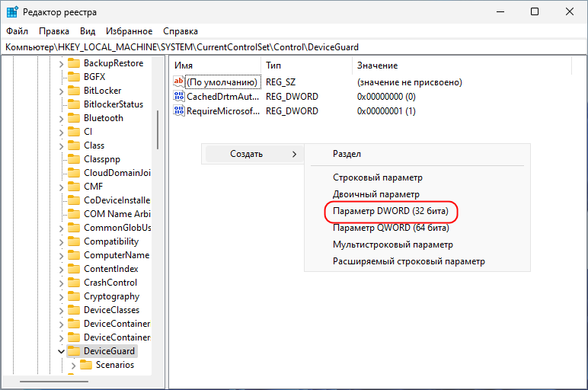This screenshot has height=390, width=588.
Task: Expand the BackupRestore tree node
Action: click(61, 63)
